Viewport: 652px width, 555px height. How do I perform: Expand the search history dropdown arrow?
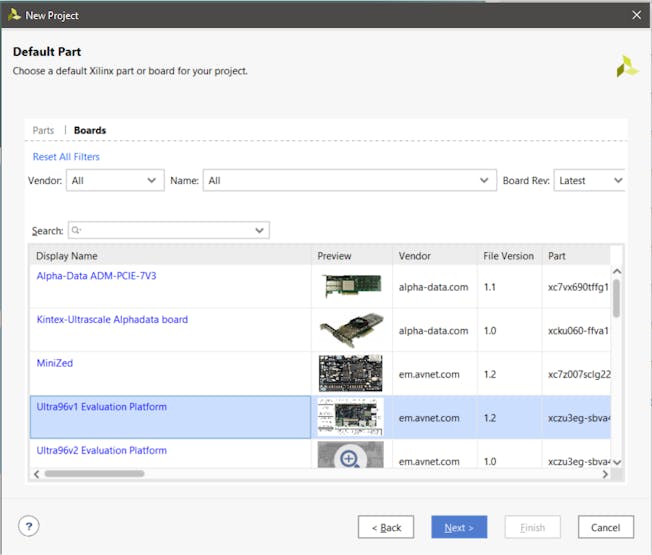(259, 230)
